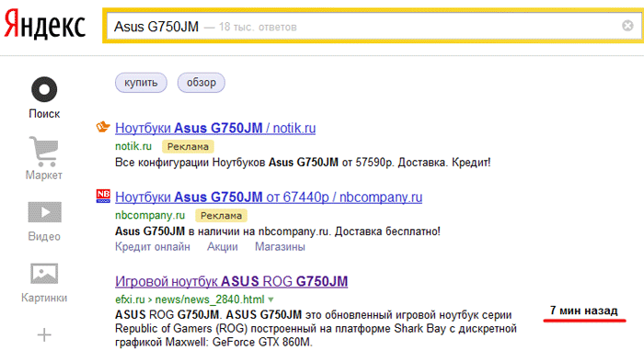Open Ноутбуки Asus G750JM от 67440р link
This screenshot has height=351, width=644.
[x=269, y=198]
